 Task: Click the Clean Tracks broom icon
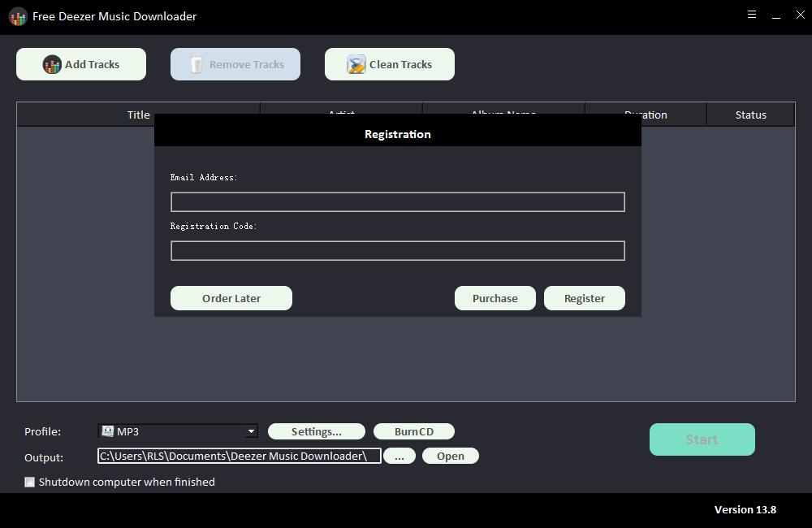(356, 65)
